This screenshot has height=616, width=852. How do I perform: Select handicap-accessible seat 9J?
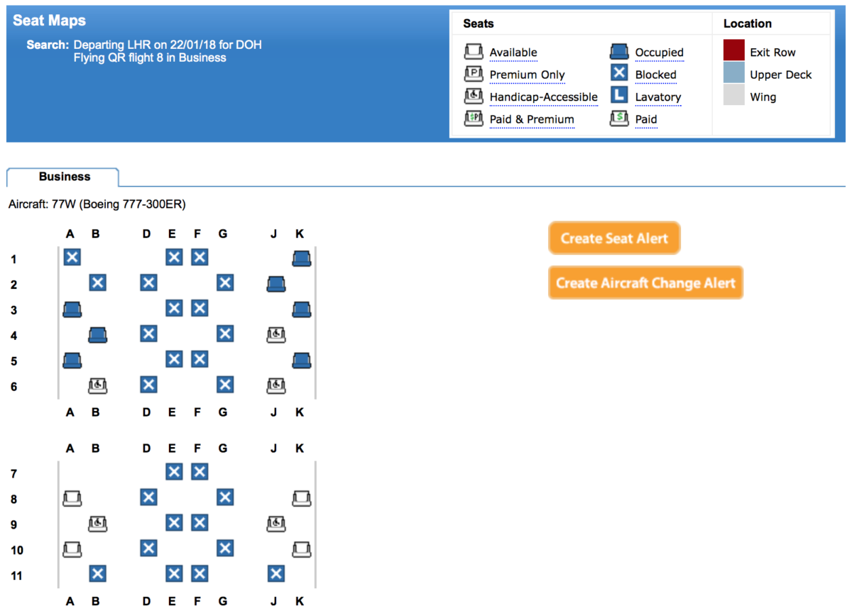tap(276, 524)
